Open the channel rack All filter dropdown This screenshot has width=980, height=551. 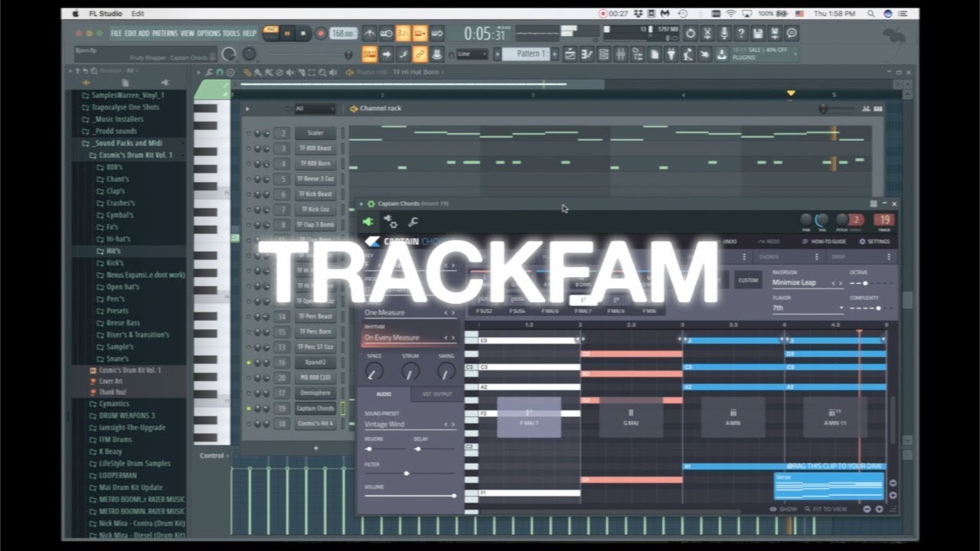315,109
